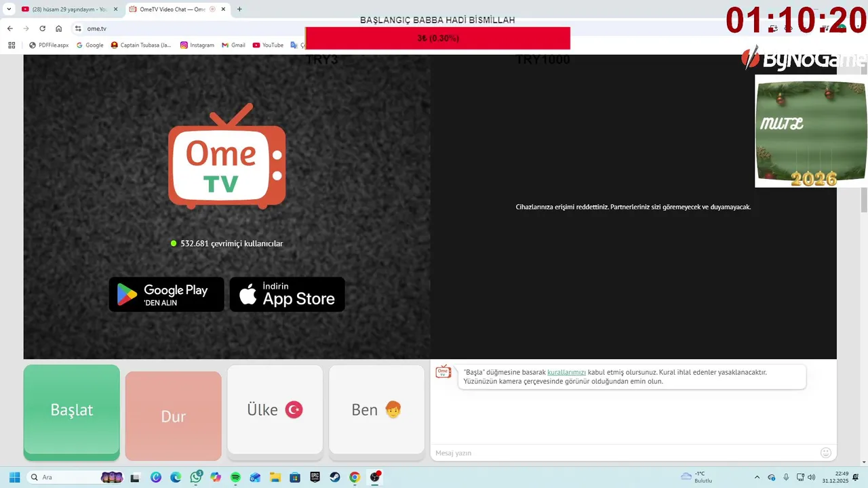The width and height of the screenshot is (868, 488).
Task: Open the YouTube bookmark
Action: pos(269,45)
